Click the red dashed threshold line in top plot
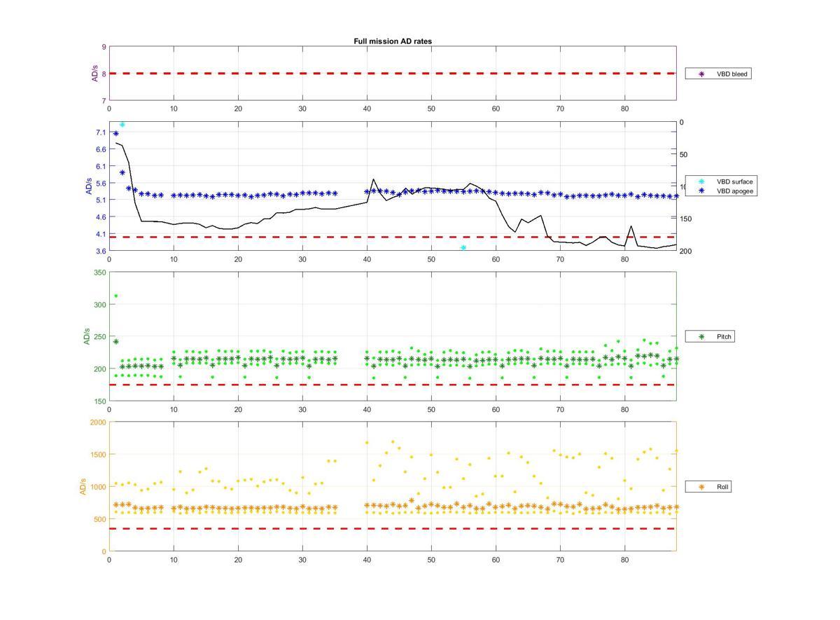The width and height of the screenshot is (840, 620). 393,74
